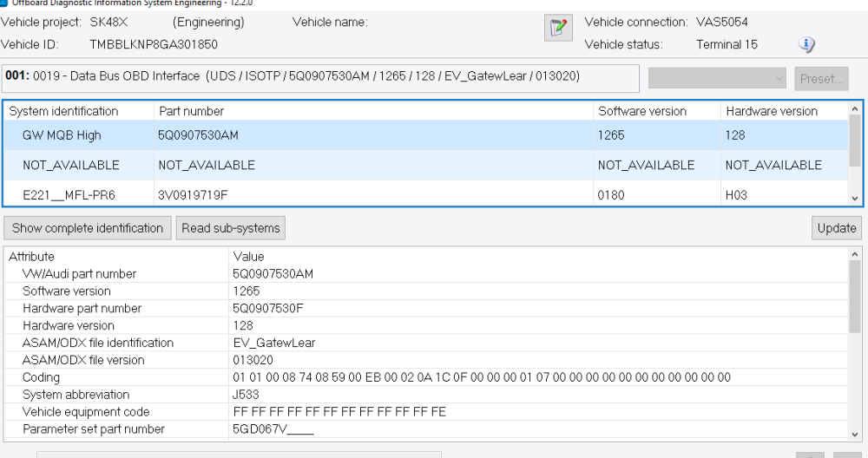The height and width of the screenshot is (458, 868).
Task: Click the Read sub-systems button
Action: [230, 228]
